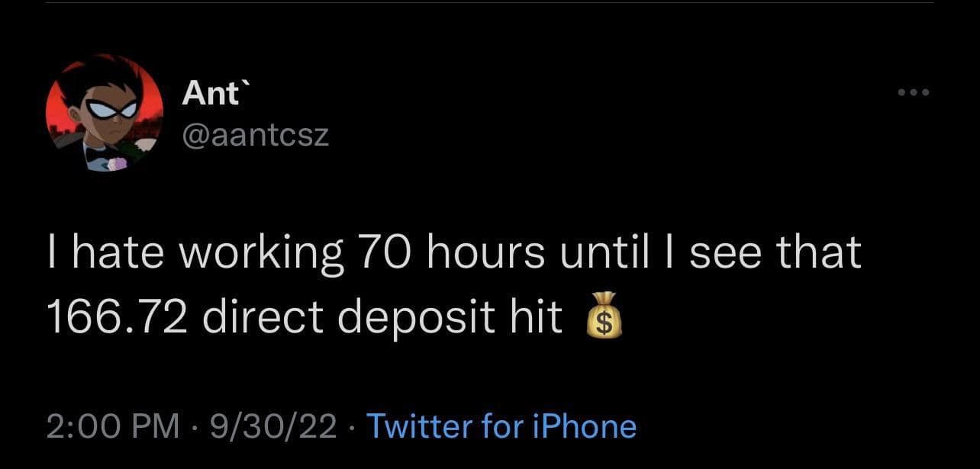980x469 pixels.
Task: Click the word 'that' ending first line
Action: [x=819, y=253]
